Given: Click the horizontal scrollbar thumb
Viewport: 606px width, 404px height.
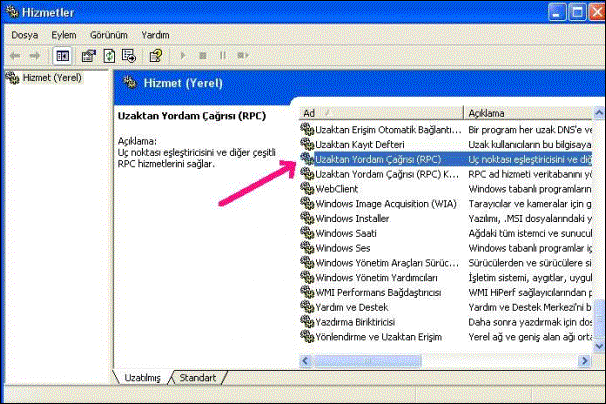Looking at the screenshot, I should (367, 361).
